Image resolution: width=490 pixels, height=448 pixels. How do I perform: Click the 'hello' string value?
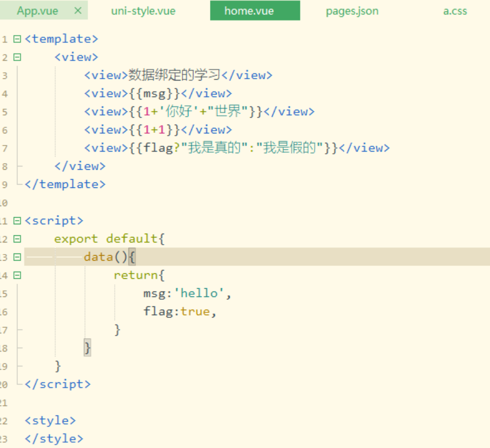(199, 293)
